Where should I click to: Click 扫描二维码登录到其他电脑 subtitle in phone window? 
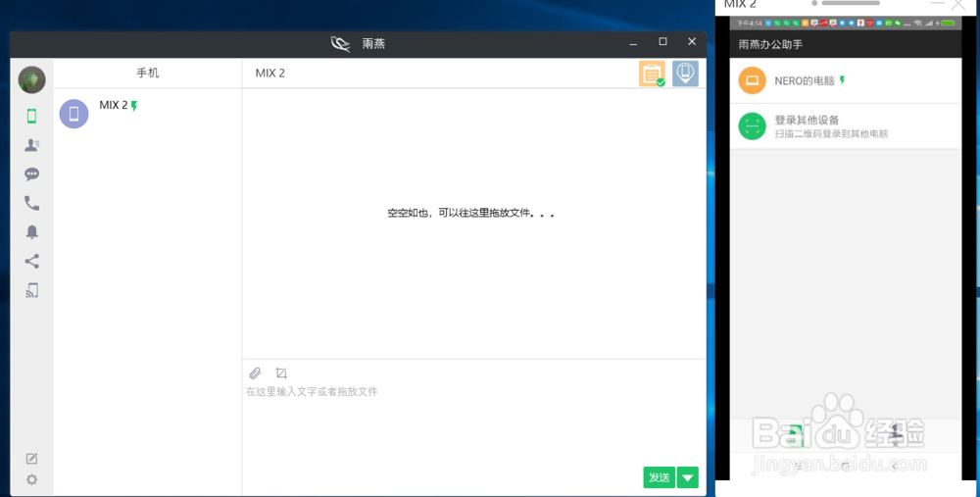[x=831, y=133]
